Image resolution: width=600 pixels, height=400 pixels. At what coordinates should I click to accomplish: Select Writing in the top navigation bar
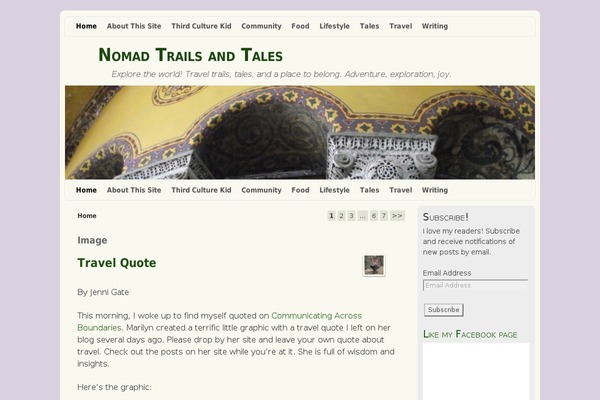pos(435,26)
